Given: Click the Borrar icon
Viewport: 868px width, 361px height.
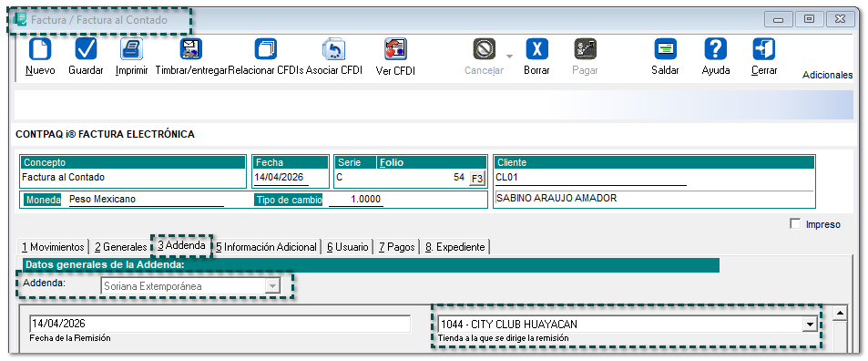Looking at the screenshot, I should [536, 49].
